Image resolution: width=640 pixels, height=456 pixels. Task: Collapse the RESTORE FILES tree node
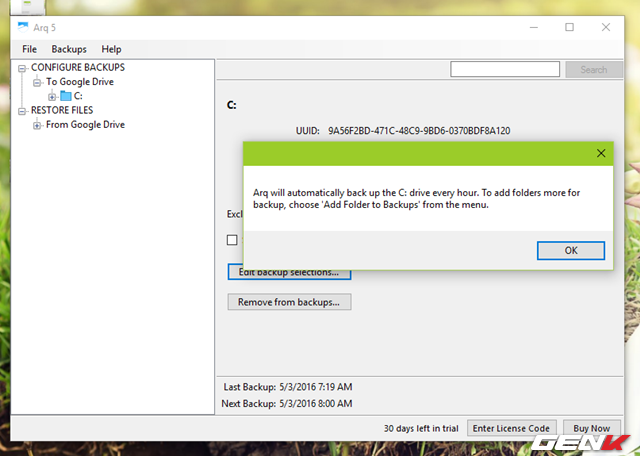(x=23, y=111)
